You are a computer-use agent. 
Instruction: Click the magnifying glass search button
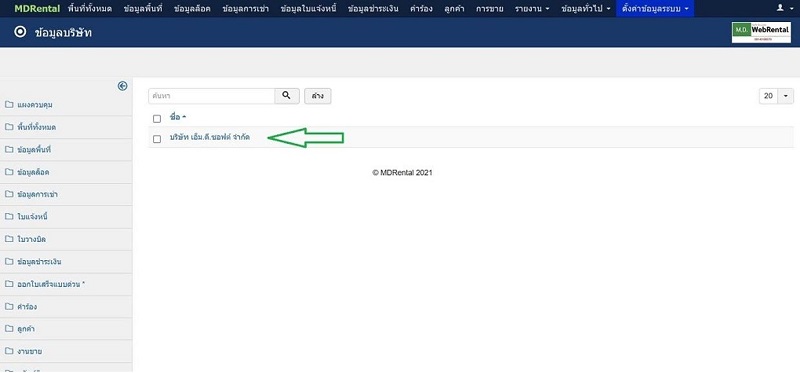coord(287,96)
